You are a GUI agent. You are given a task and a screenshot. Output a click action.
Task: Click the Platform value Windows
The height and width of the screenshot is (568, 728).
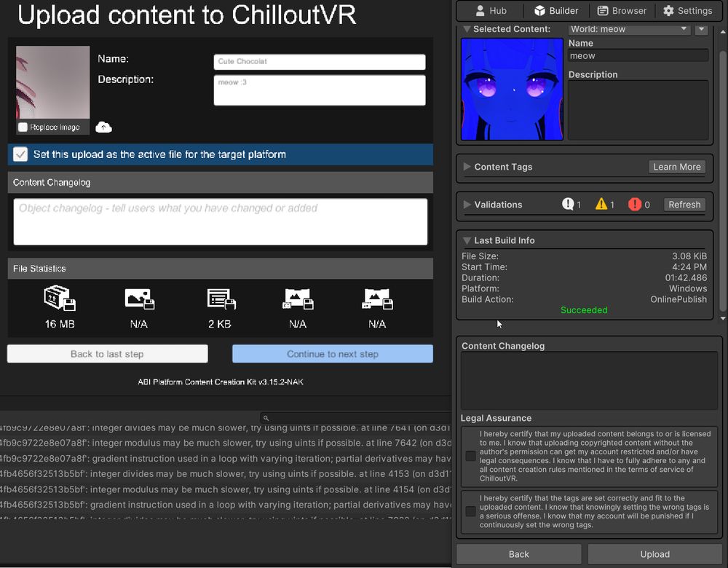pyautogui.click(x=688, y=288)
